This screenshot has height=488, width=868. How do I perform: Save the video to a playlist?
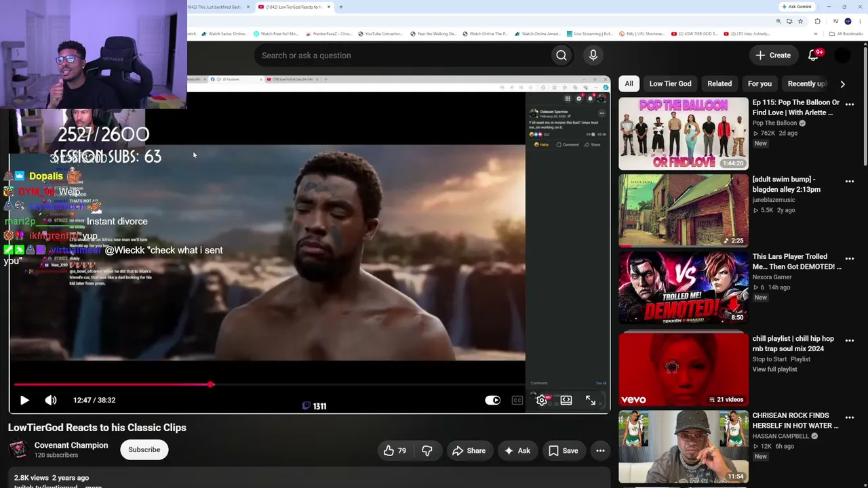point(563,451)
